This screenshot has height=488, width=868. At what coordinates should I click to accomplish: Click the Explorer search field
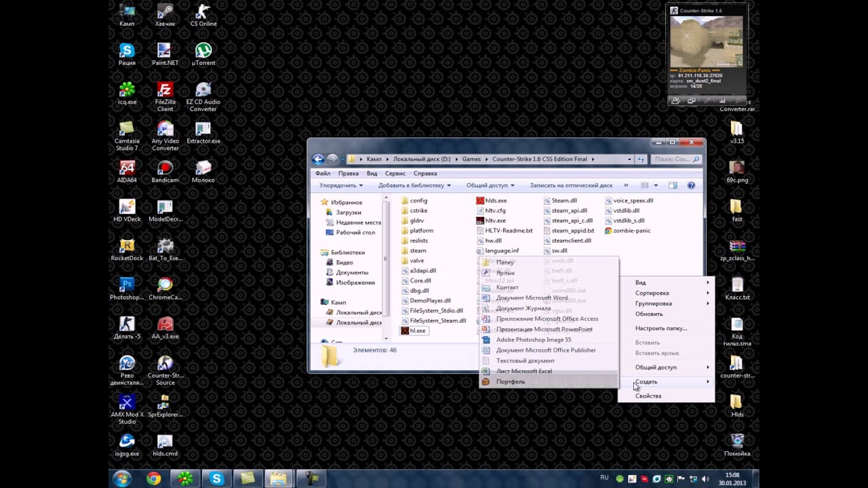coord(676,159)
